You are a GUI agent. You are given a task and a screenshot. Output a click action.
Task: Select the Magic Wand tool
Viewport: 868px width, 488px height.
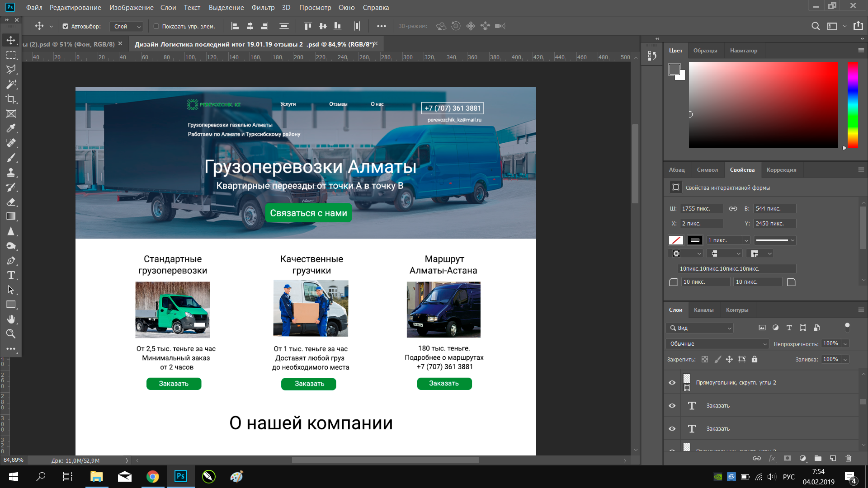11,84
